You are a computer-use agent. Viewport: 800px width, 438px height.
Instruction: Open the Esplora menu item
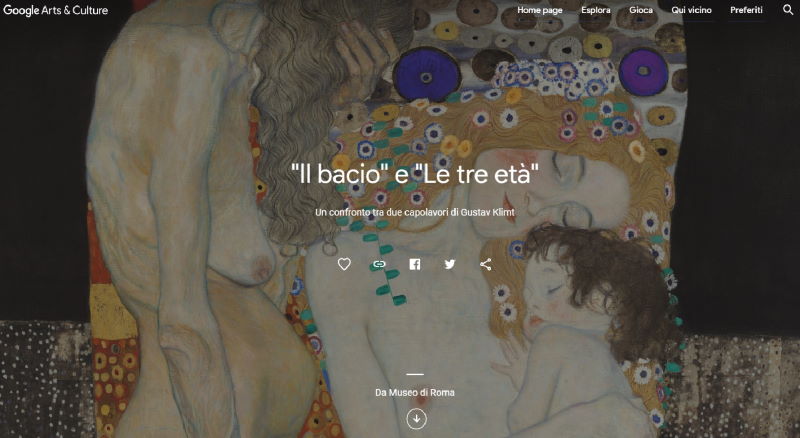click(595, 10)
